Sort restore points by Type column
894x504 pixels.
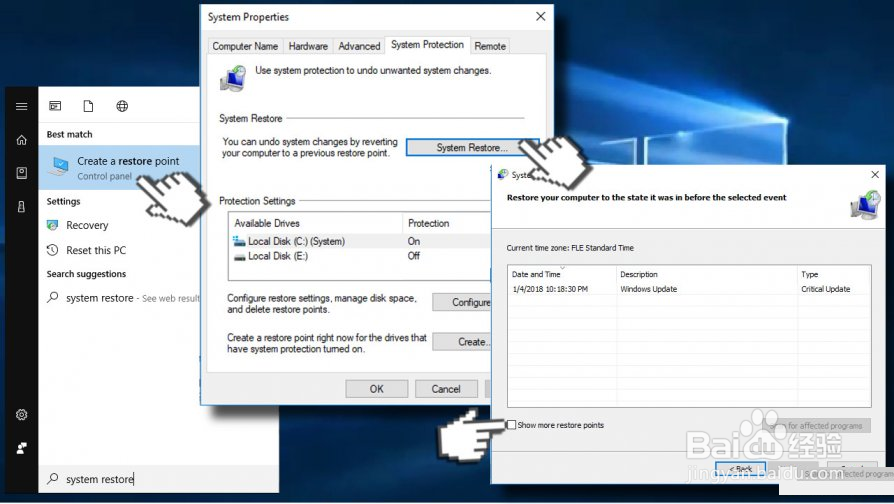(834, 274)
